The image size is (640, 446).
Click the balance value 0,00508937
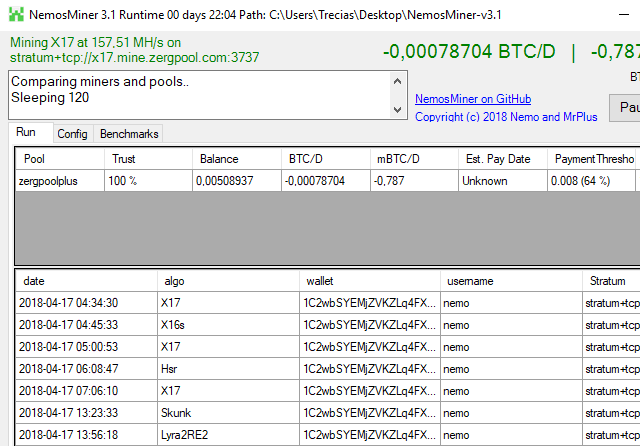237,181
